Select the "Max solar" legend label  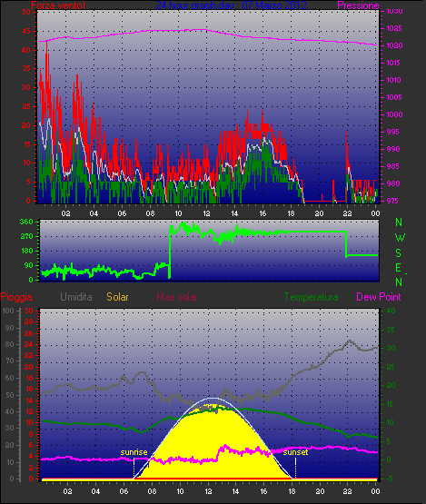pos(177,297)
